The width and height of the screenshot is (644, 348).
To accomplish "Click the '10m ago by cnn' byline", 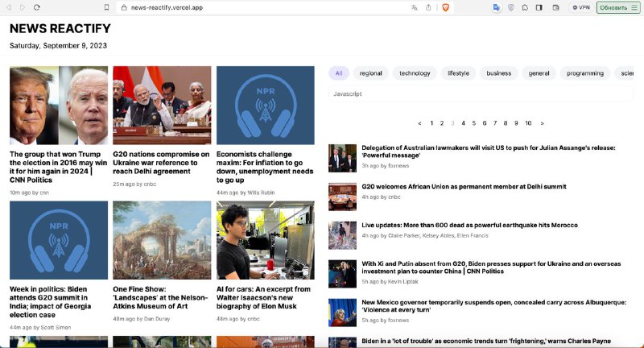I will pyautogui.click(x=29, y=193).
